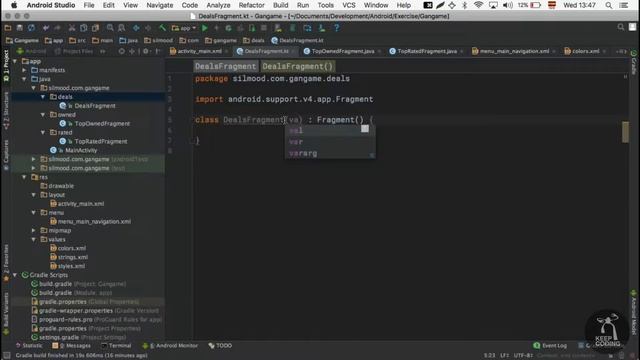
Task: Expand the manifests folder
Action: [24, 70]
